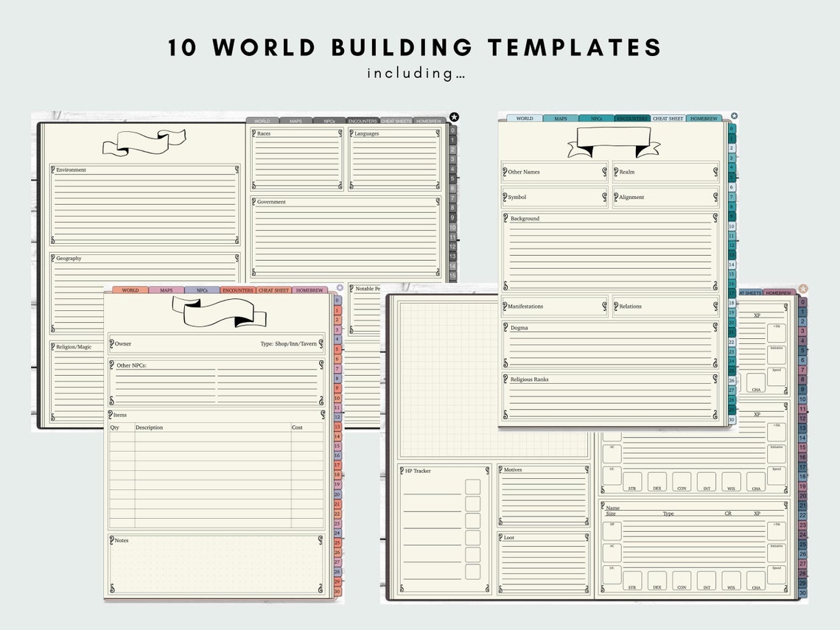Click the star icon atop the deity template page
The height and width of the screenshot is (630, 840).
pyautogui.click(x=735, y=116)
